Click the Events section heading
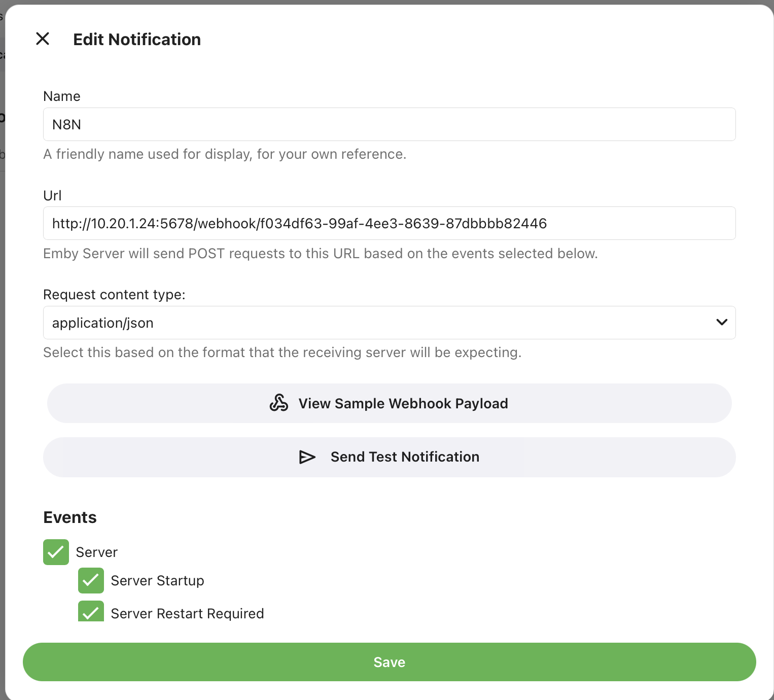 pos(70,517)
